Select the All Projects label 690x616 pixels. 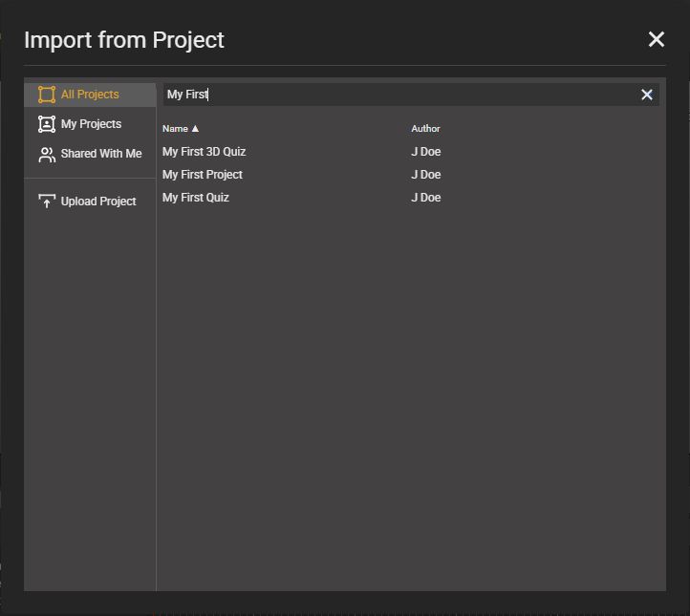click(x=90, y=95)
